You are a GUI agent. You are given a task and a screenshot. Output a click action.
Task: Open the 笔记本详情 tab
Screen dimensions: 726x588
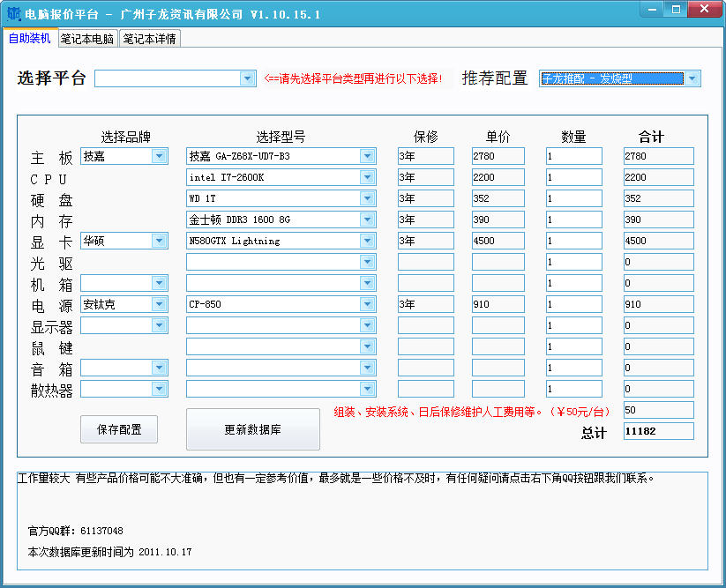(x=149, y=39)
